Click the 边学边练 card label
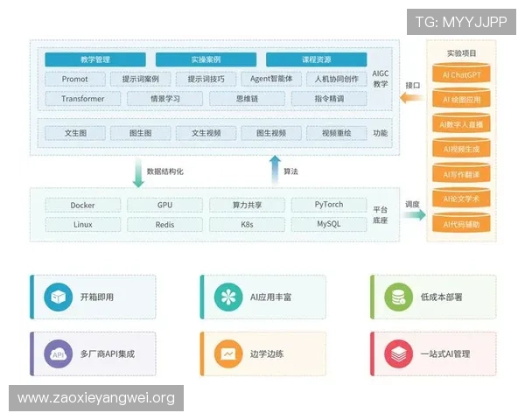 tap(267, 354)
